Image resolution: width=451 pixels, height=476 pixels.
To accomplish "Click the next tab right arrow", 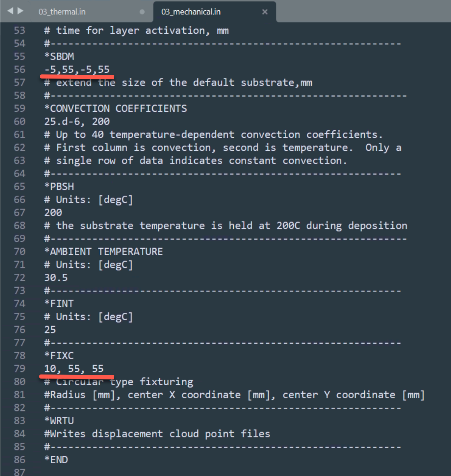I will coord(21,11).
